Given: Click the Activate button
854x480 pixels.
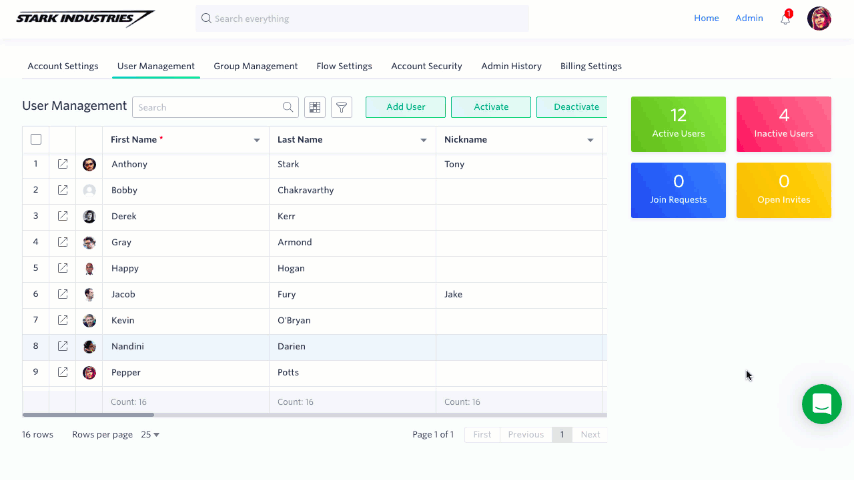Looking at the screenshot, I should [491, 107].
